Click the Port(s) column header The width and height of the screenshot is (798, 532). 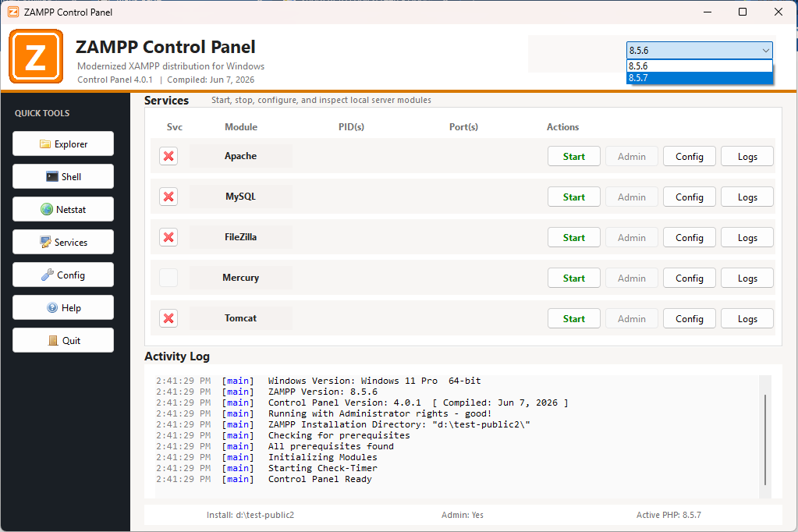[463, 127]
